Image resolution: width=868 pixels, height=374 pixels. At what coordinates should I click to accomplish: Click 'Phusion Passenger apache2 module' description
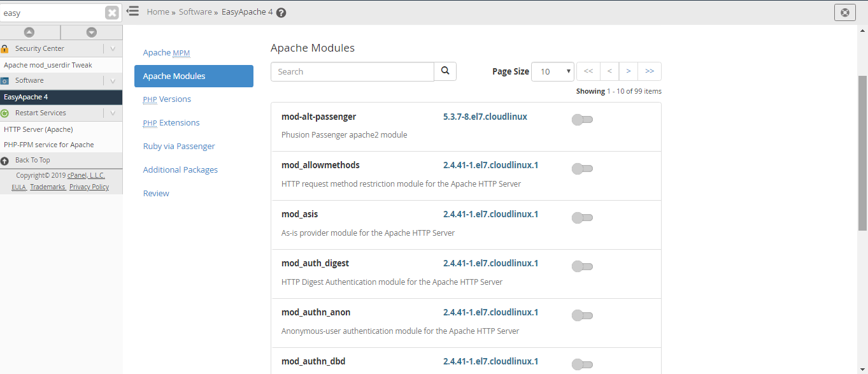click(344, 135)
